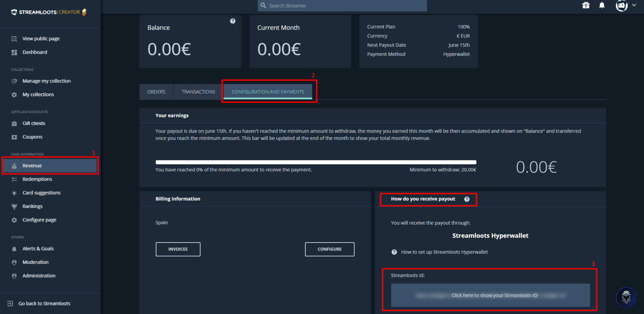Image resolution: width=644 pixels, height=314 pixels.
Task: Click the Search Streamer field
Action: click(342, 6)
